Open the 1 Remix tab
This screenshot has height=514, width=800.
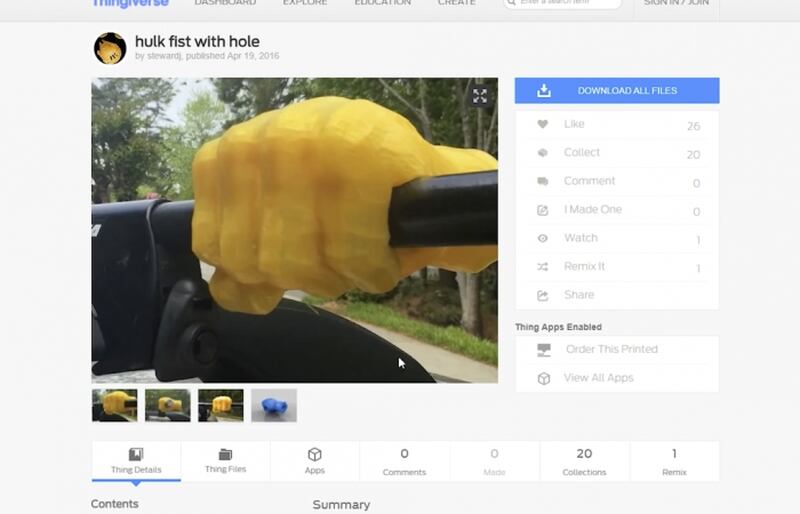pos(674,461)
